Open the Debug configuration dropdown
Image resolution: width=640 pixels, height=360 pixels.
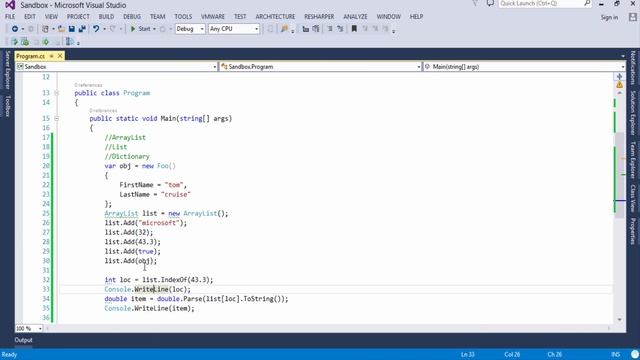[190, 29]
